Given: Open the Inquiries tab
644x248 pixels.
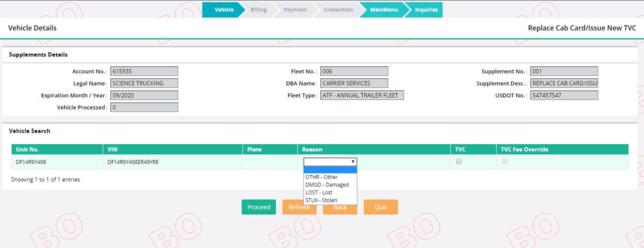Looking at the screenshot, I should click(x=426, y=10).
